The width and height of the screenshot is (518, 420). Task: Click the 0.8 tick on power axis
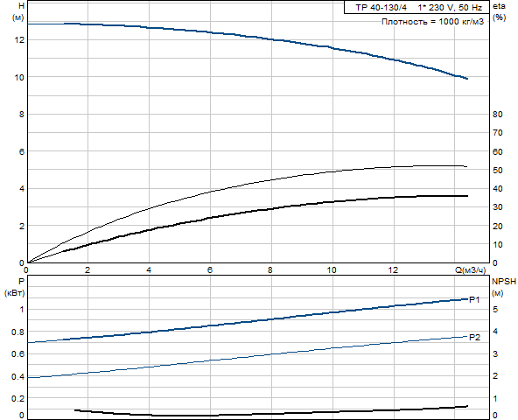tap(17, 332)
